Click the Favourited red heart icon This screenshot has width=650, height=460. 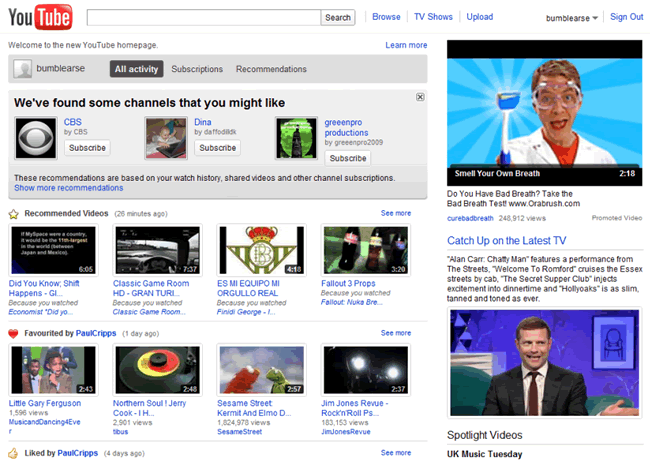13,334
